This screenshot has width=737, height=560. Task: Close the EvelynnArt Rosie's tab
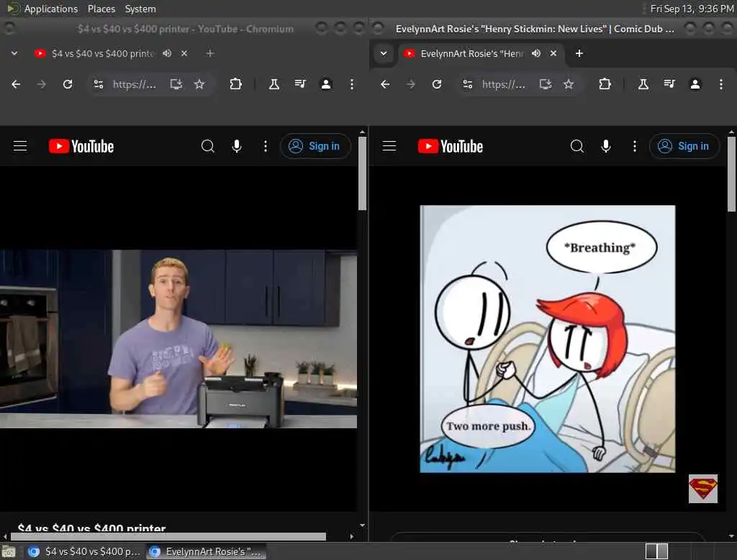553,53
